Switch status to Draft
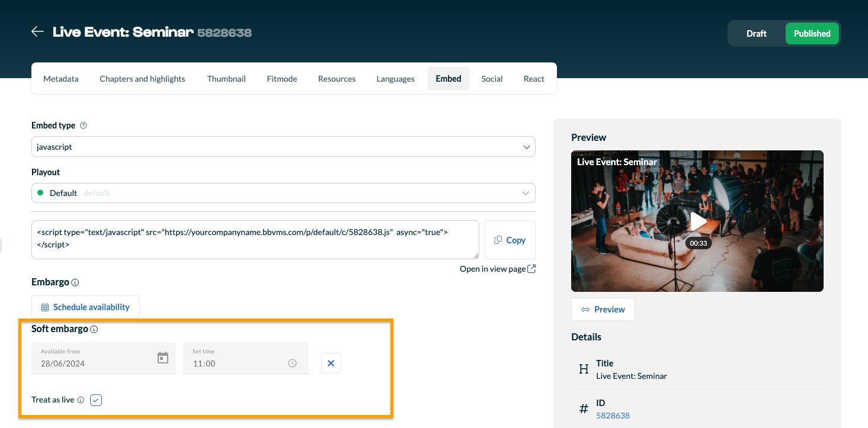This screenshot has width=868, height=428. click(x=757, y=34)
